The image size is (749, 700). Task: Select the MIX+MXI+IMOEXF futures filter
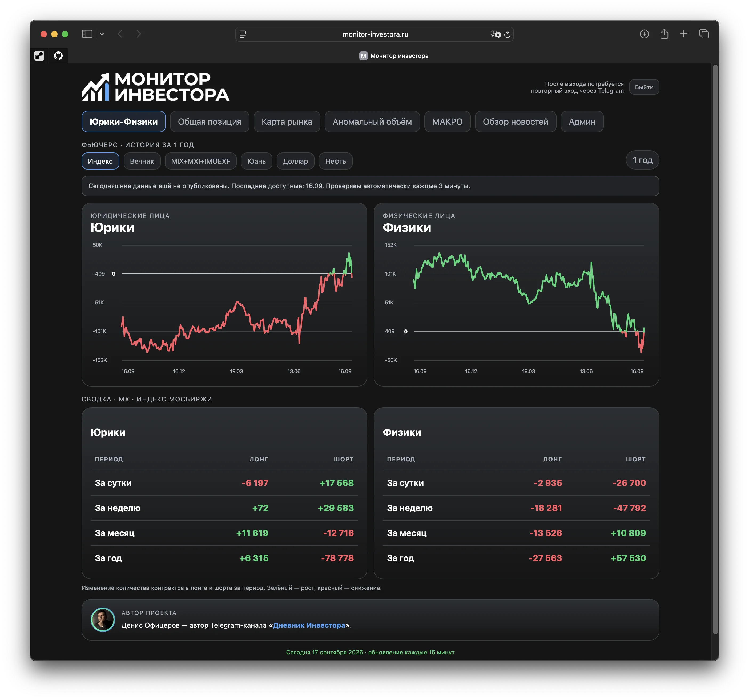[x=200, y=161]
